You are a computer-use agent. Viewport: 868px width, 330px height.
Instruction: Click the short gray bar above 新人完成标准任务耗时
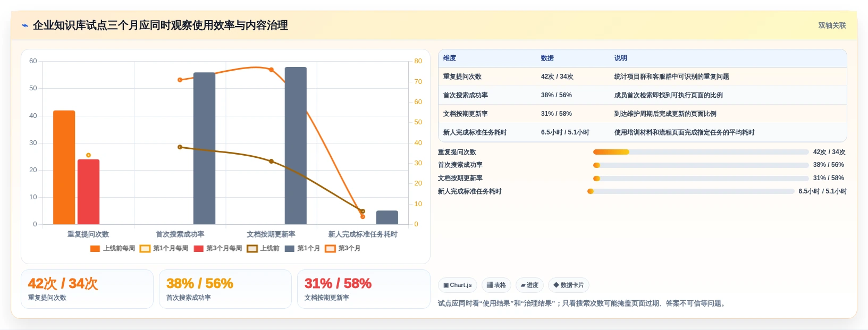point(387,217)
